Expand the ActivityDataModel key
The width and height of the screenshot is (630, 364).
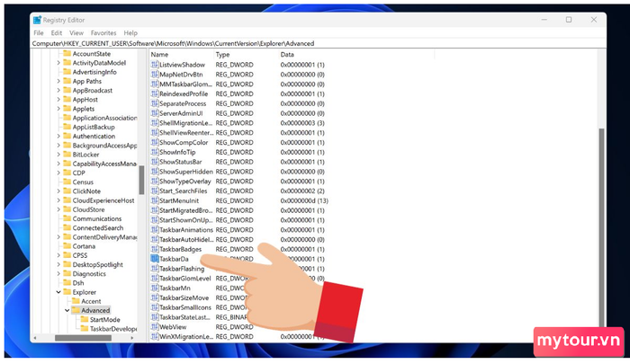(x=58, y=63)
